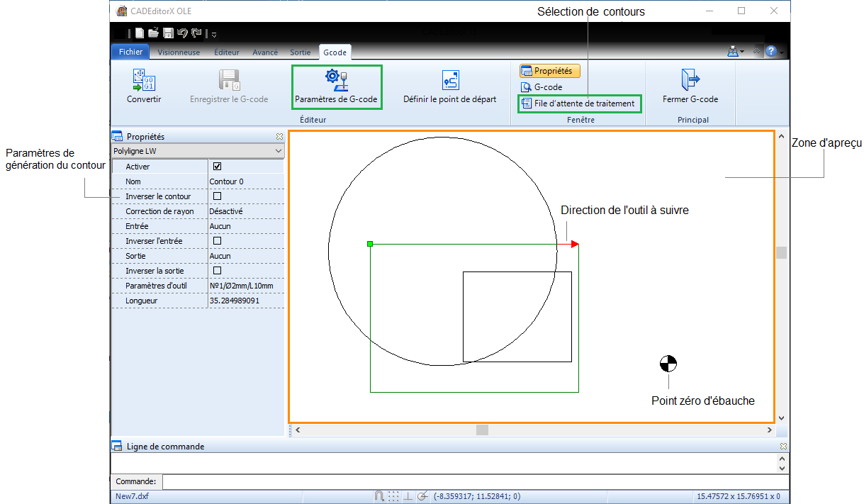Image resolution: width=864 pixels, height=504 pixels.
Task: Click Définir le point de départ icon
Action: click(x=449, y=79)
